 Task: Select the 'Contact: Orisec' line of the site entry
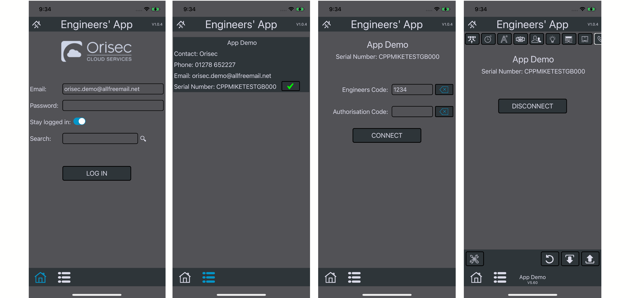(196, 54)
